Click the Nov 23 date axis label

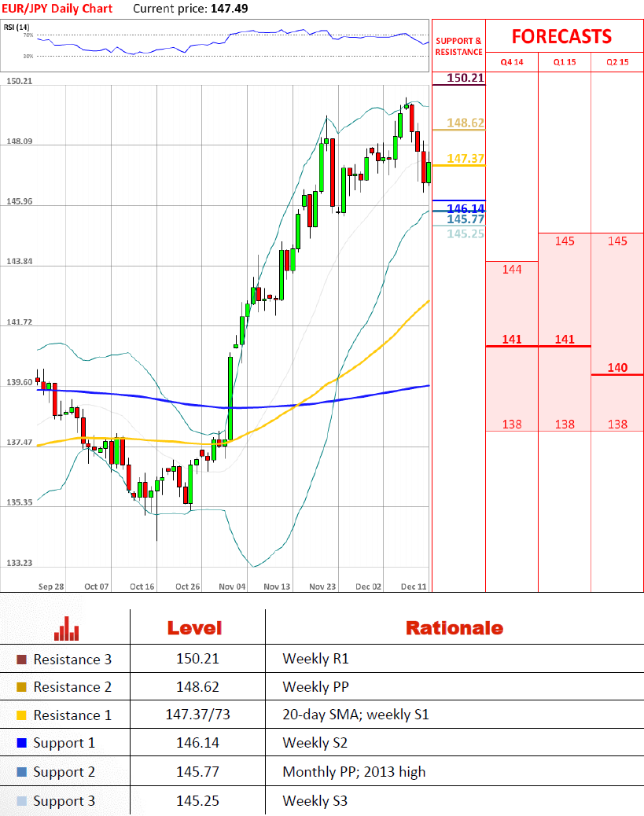[322, 586]
